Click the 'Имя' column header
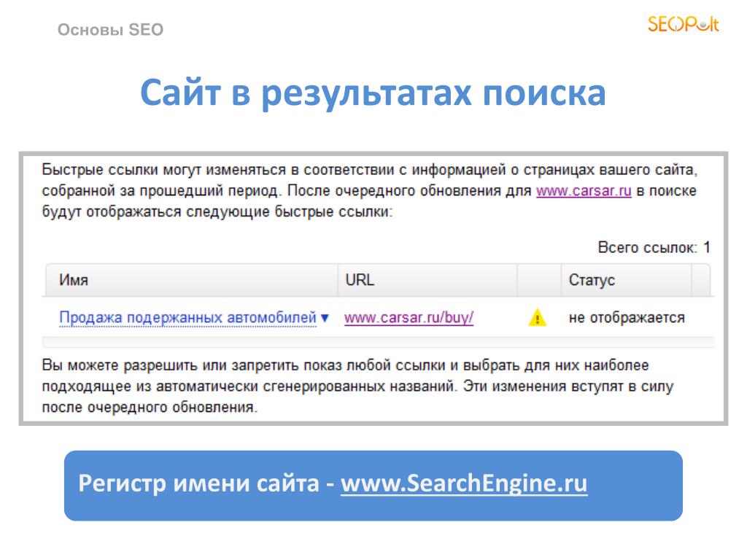Viewport: 747px width, 560px height. [192, 280]
